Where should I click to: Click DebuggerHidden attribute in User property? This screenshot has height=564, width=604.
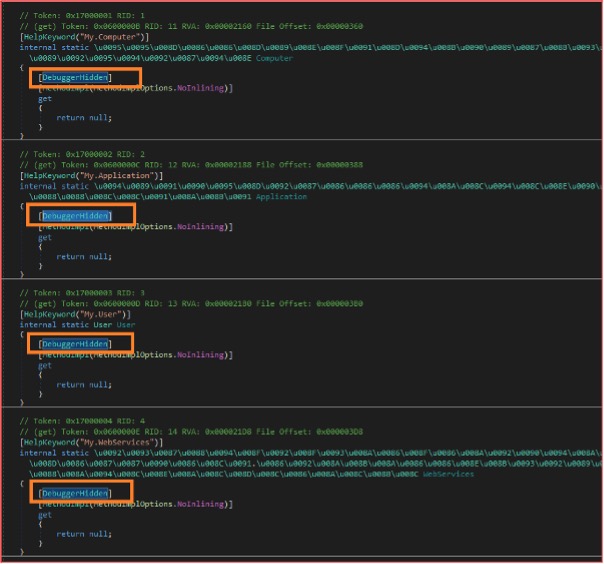[x=75, y=344]
